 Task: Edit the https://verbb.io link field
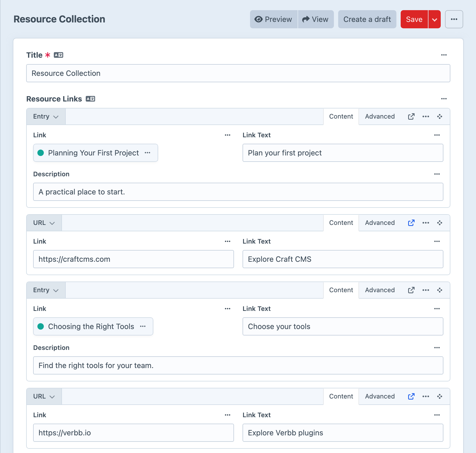click(x=134, y=433)
